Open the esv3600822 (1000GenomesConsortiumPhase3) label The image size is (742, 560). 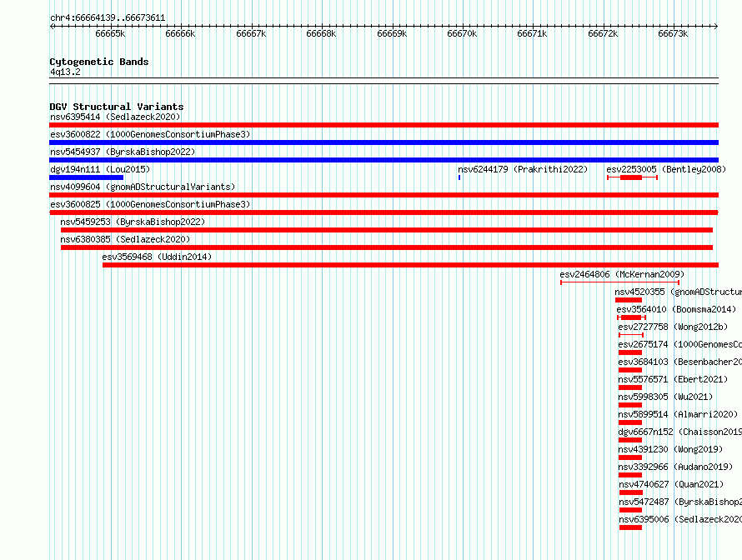(150, 134)
